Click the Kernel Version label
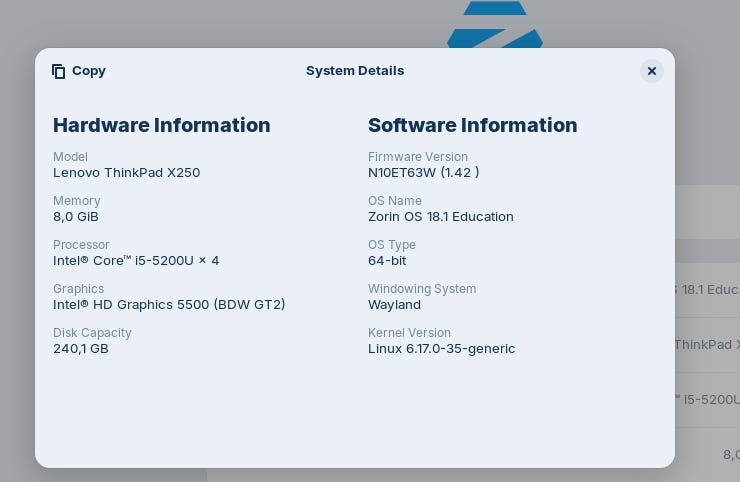The width and height of the screenshot is (740, 482). pyautogui.click(x=409, y=333)
